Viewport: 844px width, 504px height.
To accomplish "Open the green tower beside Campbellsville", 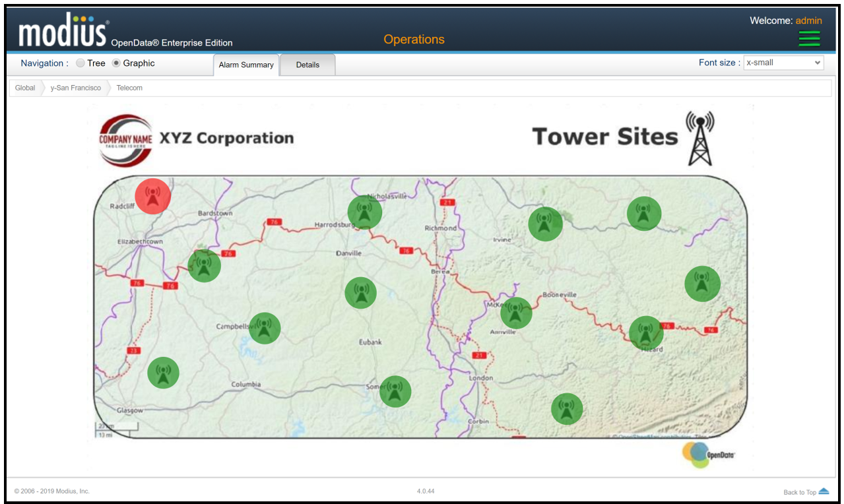I will pyautogui.click(x=265, y=328).
